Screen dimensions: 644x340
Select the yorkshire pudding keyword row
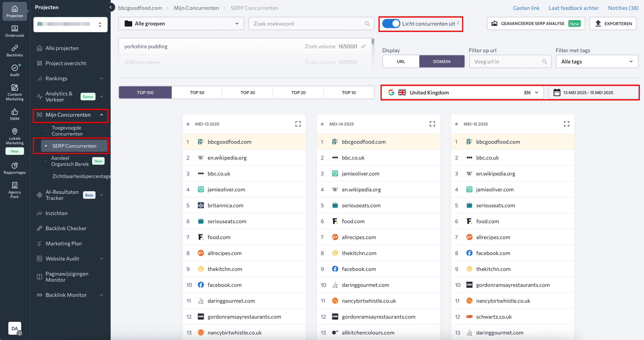click(245, 46)
